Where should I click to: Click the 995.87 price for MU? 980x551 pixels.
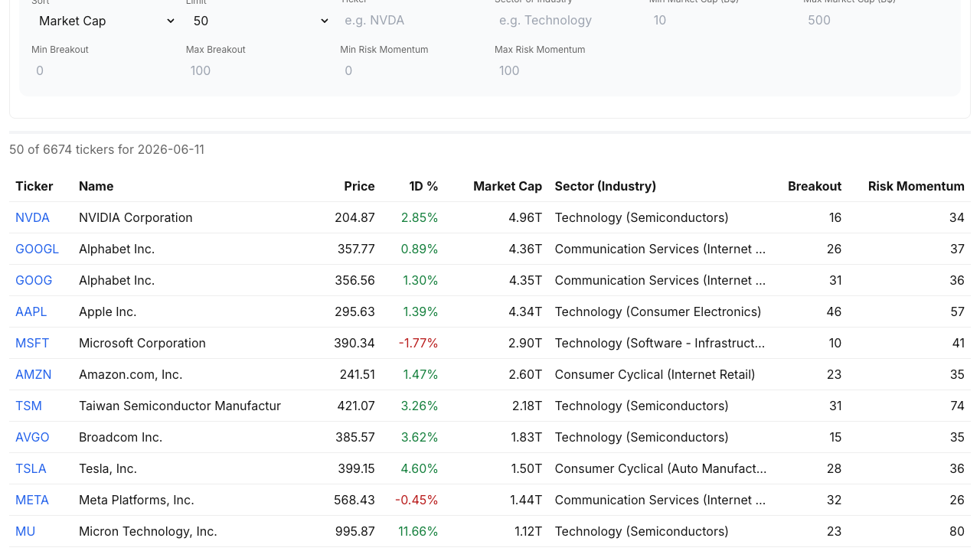(354, 531)
